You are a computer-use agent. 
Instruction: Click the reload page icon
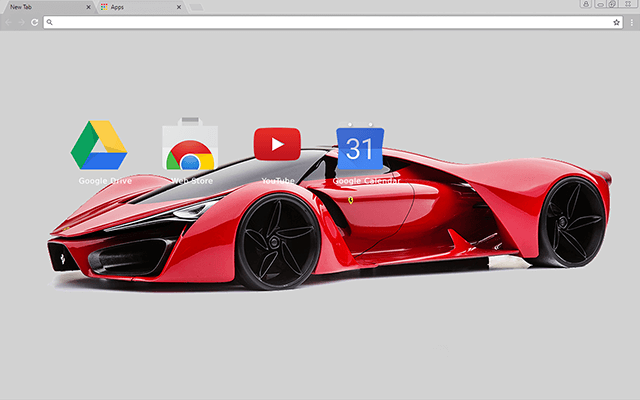(35, 21)
